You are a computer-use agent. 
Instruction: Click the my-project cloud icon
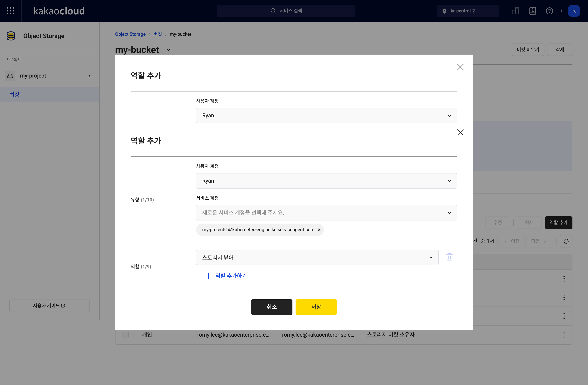10,76
